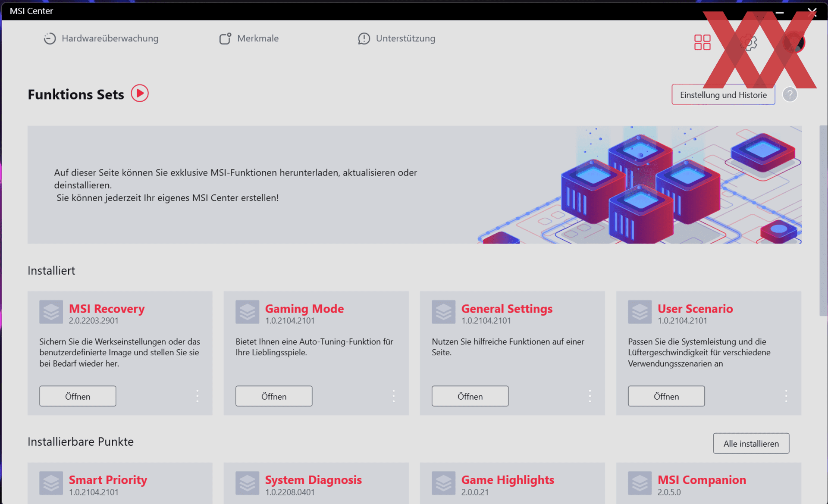Open settings via the gear icon
Image resolution: width=828 pixels, height=504 pixels.
[749, 42]
